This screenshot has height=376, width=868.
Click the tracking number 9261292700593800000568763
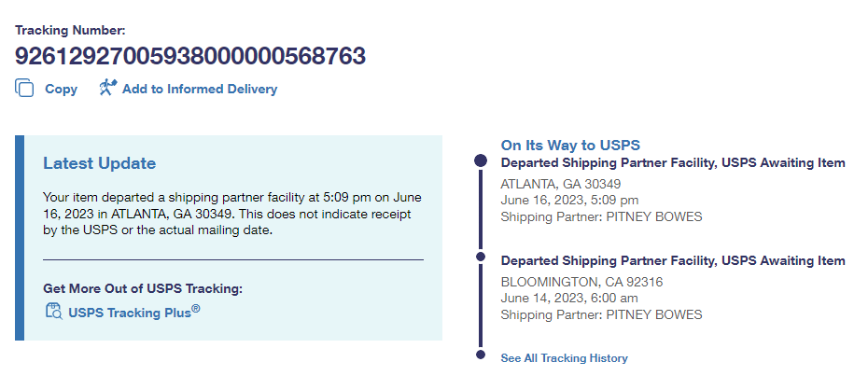[190, 56]
